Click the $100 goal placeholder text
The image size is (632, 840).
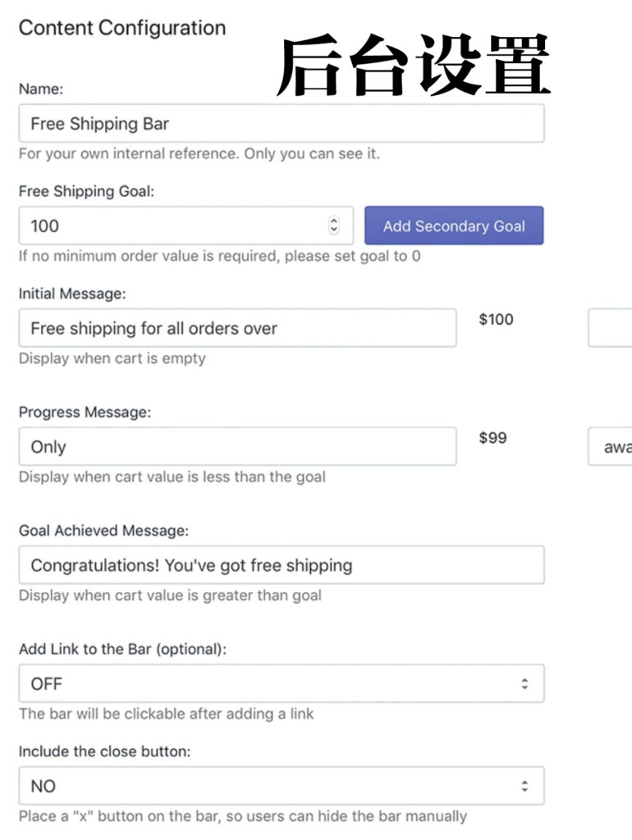coord(496,319)
